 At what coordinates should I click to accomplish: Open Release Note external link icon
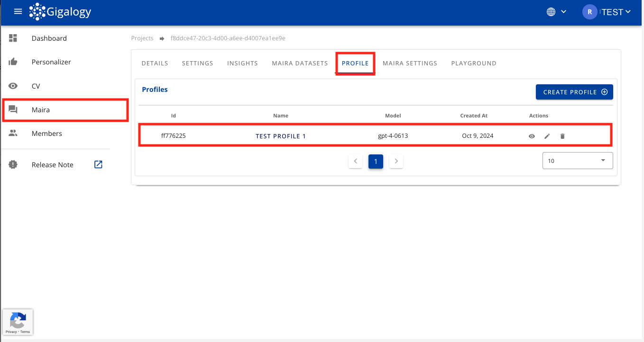tap(98, 165)
